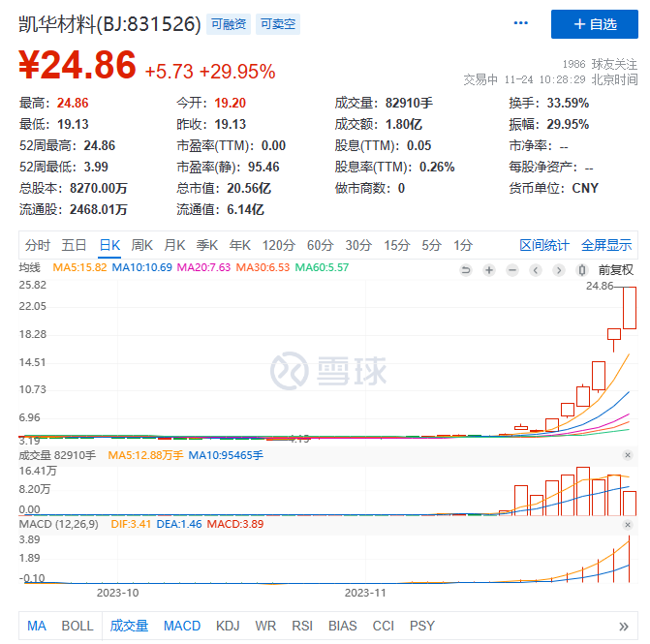This screenshot has height=644, width=650.
Task: Switch to the 60分 interval tab
Action: pos(320,245)
